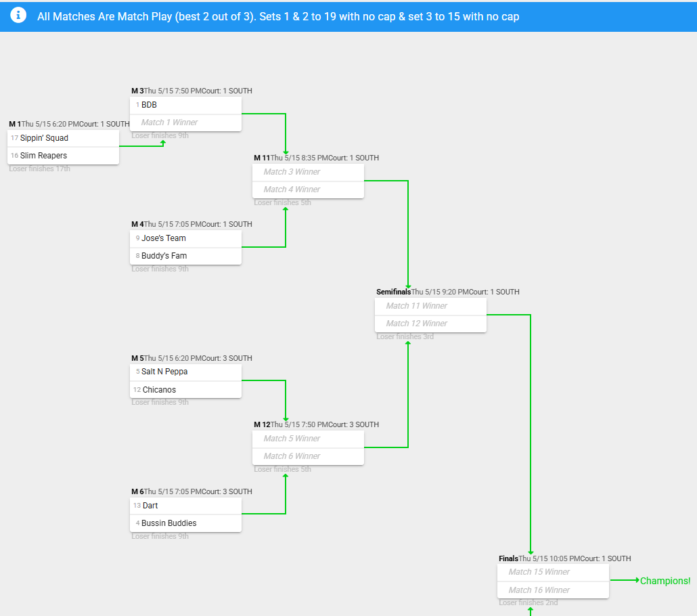Select Match 15 Winner in Finals

539,572
